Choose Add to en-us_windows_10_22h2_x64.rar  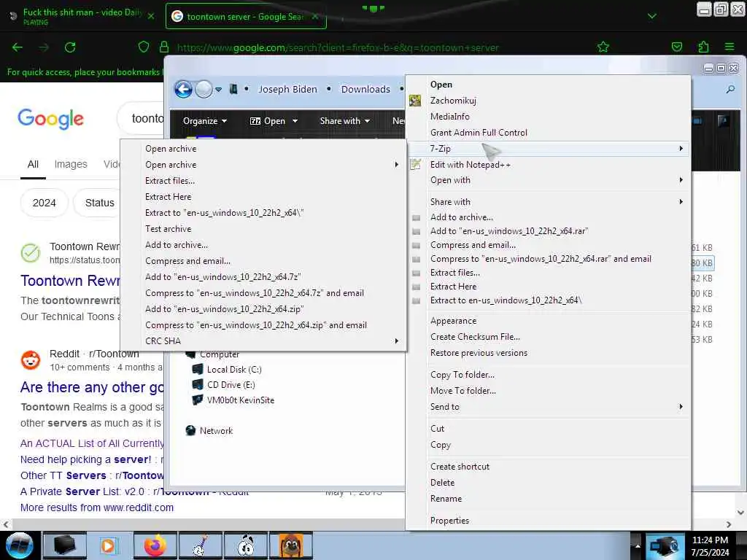click(x=509, y=231)
